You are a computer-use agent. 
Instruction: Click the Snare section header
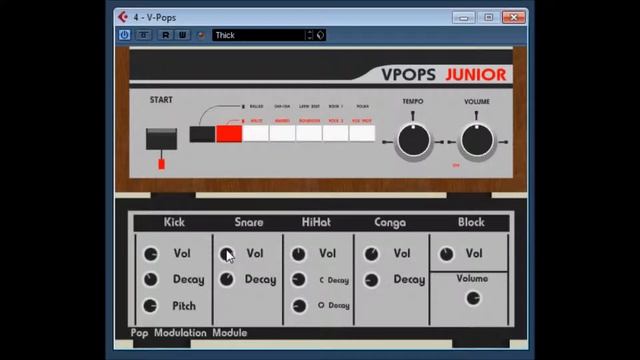pos(249,222)
